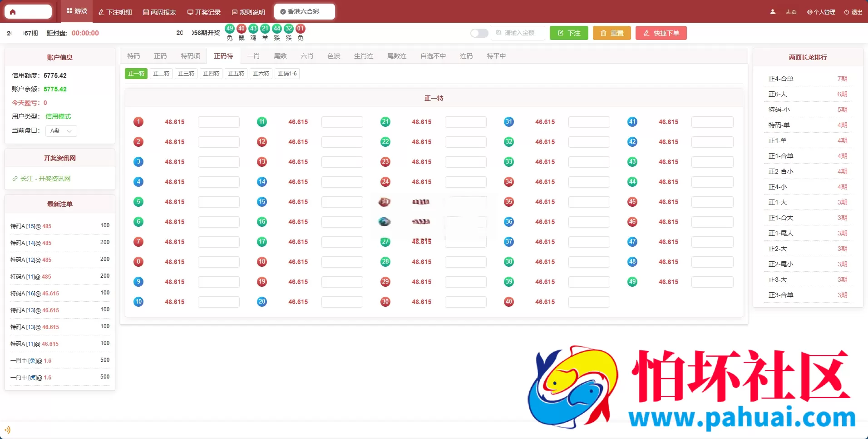Image resolution: width=868 pixels, height=439 pixels.
Task: Click the link icon beside 长江 - 开奖资讯网
Action: click(x=15, y=179)
